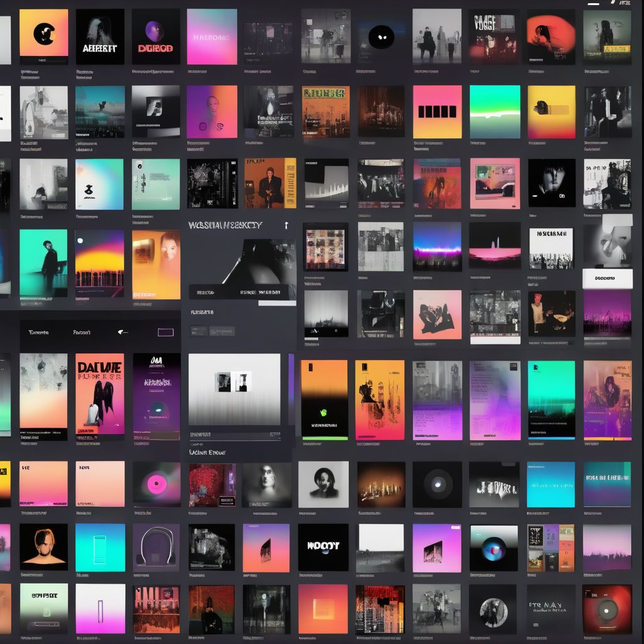Open the 'AEFFETT' black and white album
Image resolution: width=644 pixels, height=644 pixels.
pyautogui.click(x=100, y=36)
